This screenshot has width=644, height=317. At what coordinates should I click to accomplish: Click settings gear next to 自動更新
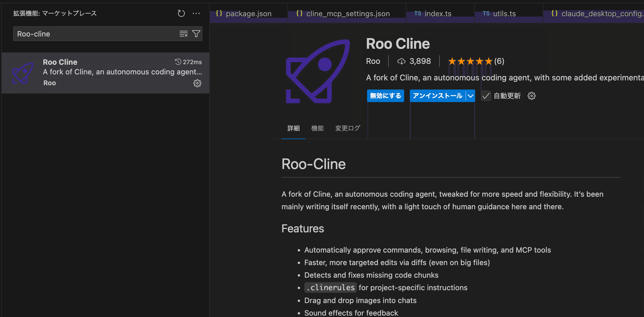pos(532,96)
